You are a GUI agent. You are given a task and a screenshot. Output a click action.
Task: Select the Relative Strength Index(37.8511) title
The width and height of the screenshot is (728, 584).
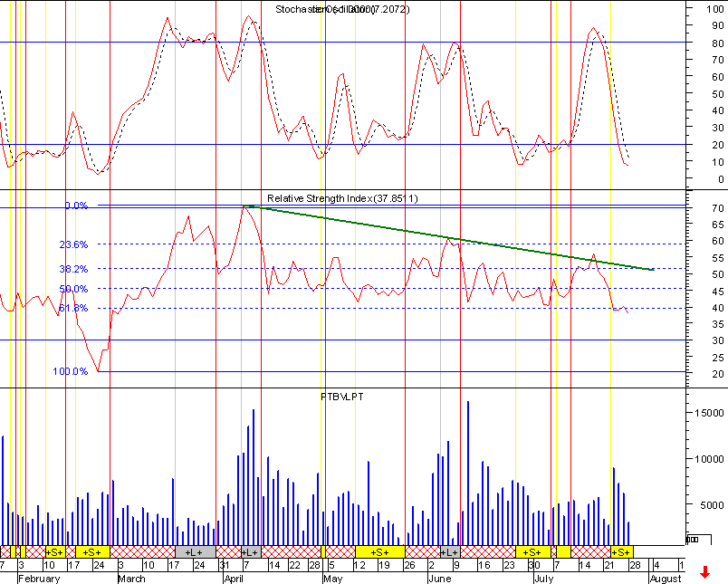click(342, 198)
